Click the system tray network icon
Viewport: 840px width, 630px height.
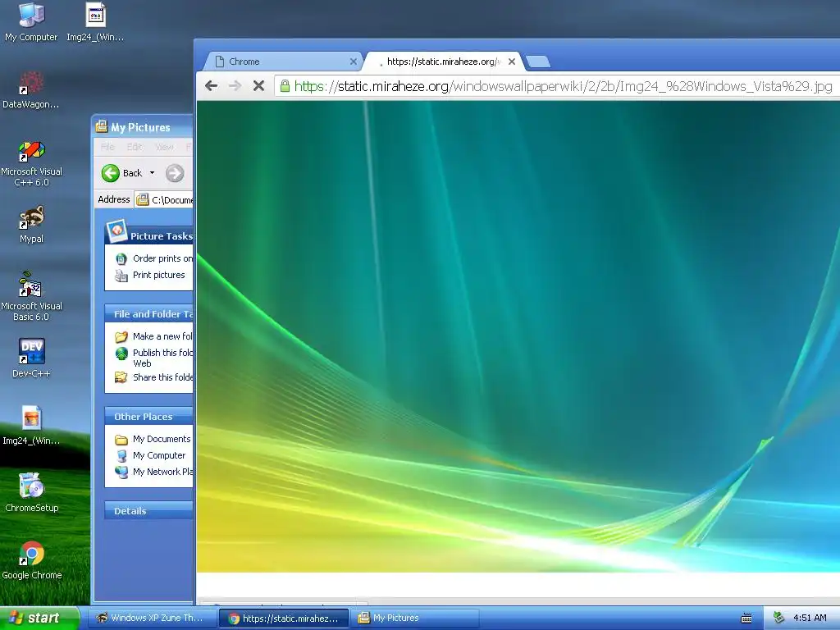(778, 618)
